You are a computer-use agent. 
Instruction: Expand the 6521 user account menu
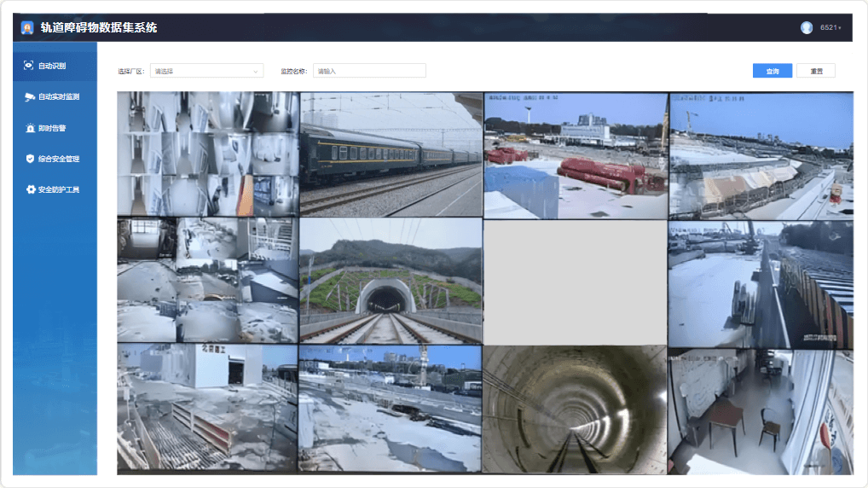(x=830, y=27)
